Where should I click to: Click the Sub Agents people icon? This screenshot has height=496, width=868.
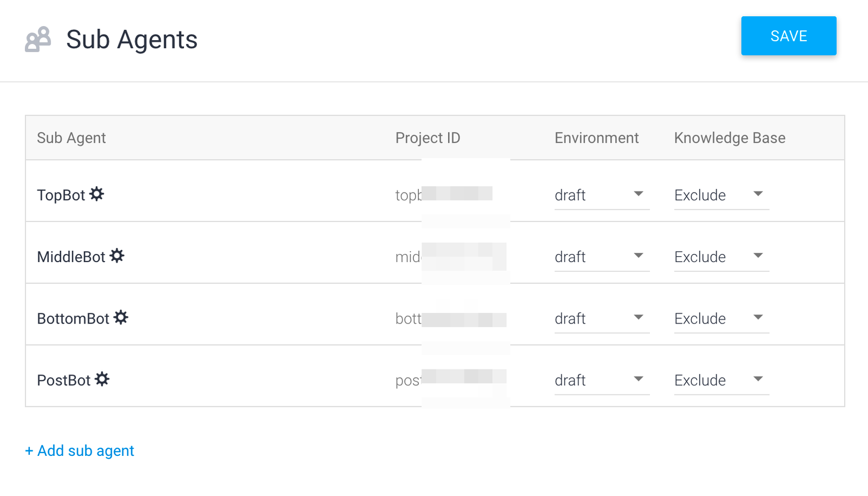point(38,39)
